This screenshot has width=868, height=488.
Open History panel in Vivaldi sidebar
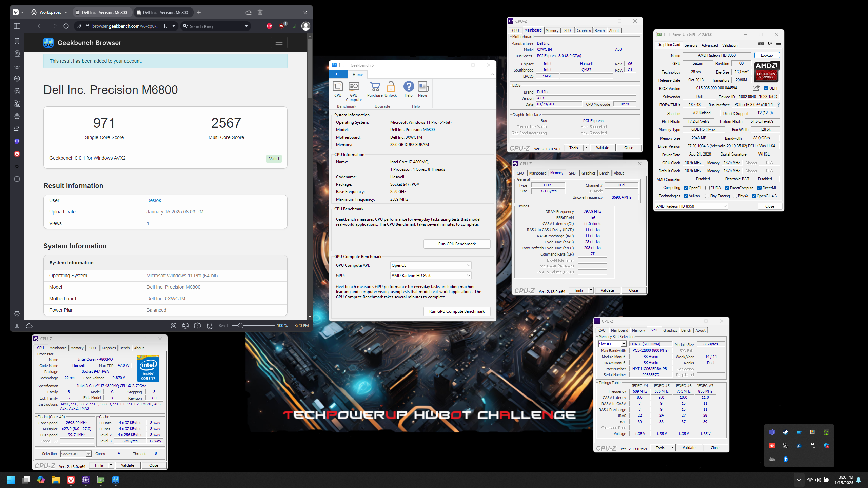(17, 79)
